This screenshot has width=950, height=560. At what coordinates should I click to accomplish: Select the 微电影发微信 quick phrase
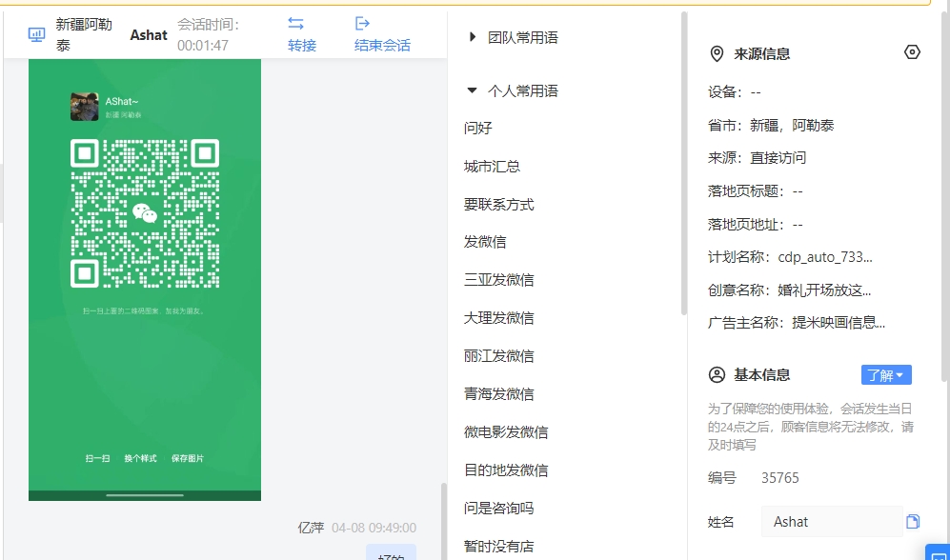click(x=506, y=432)
